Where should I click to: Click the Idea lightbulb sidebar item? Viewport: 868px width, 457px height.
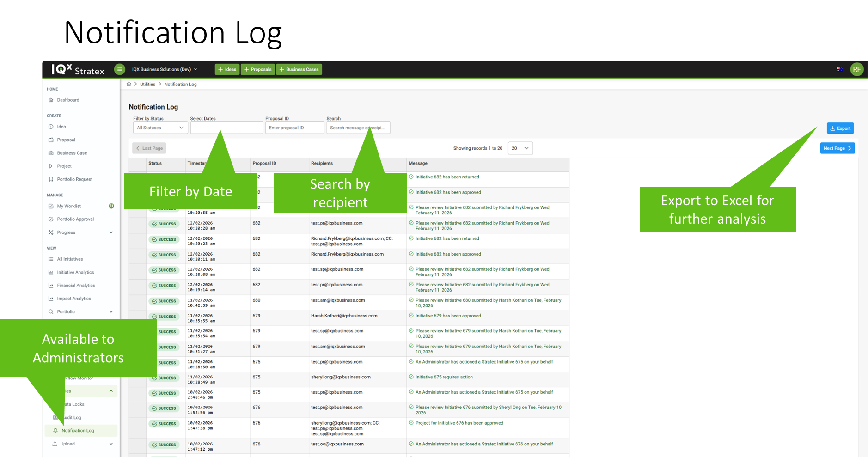[x=61, y=127]
